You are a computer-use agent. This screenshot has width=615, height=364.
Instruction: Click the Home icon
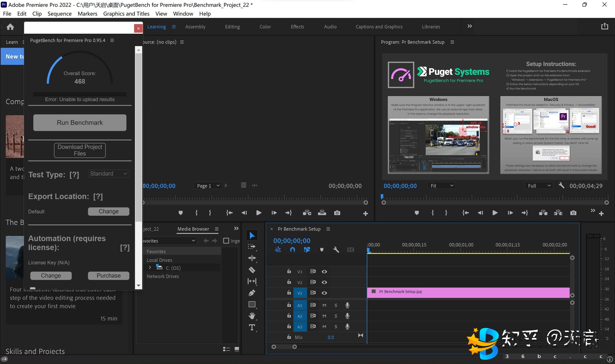click(x=10, y=26)
